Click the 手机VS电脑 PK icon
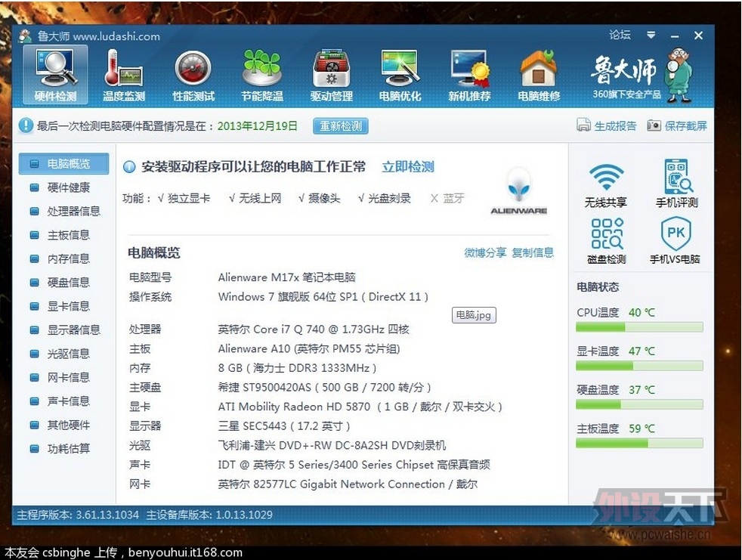The image size is (742, 560). (676, 233)
